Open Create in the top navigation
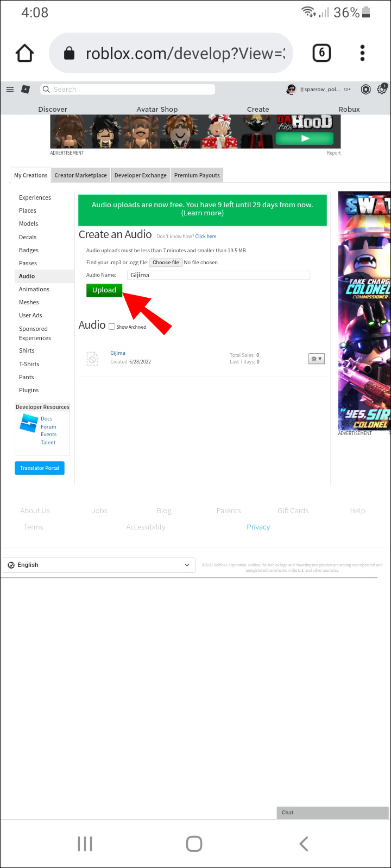The image size is (391, 868). pos(258,109)
